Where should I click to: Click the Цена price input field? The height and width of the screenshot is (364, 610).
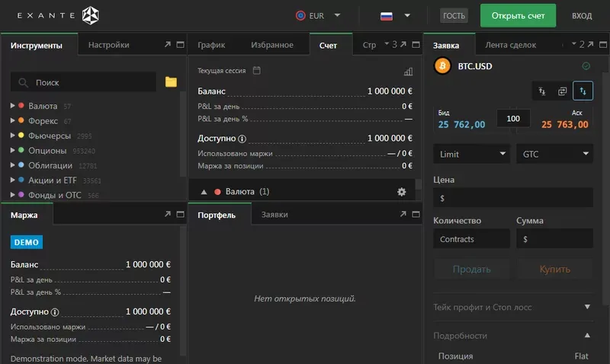coord(513,198)
